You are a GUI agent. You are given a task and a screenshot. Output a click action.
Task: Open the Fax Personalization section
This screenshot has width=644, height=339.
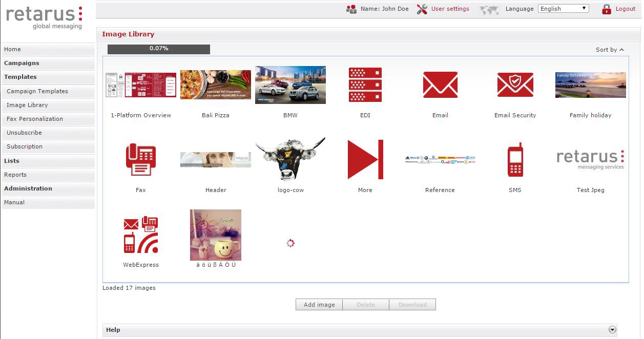pyautogui.click(x=34, y=119)
